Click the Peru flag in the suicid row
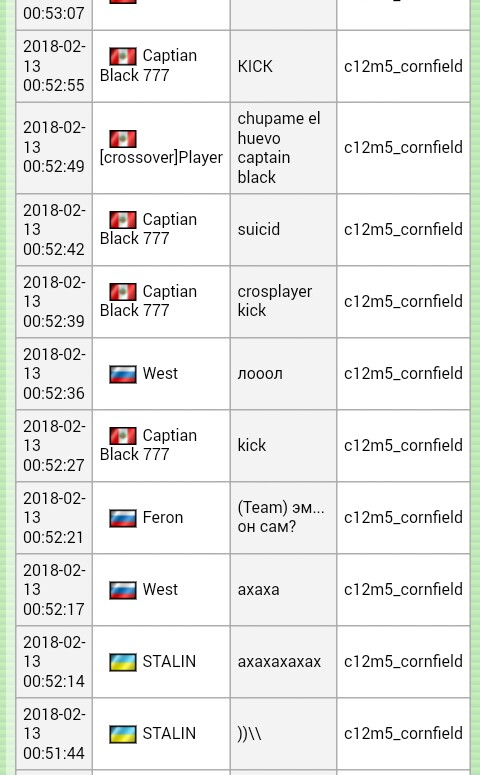Viewport: 480px width, 775px height. click(123, 220)
